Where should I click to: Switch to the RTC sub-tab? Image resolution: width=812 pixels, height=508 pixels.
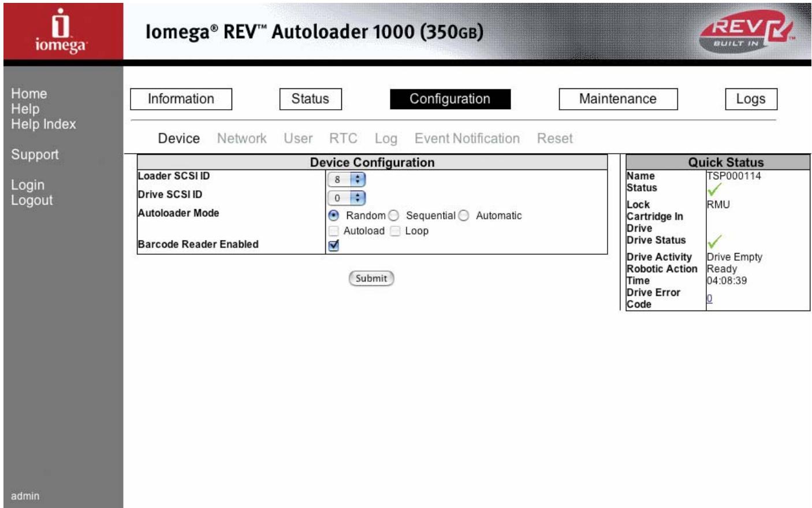click(x=343, y=139)
